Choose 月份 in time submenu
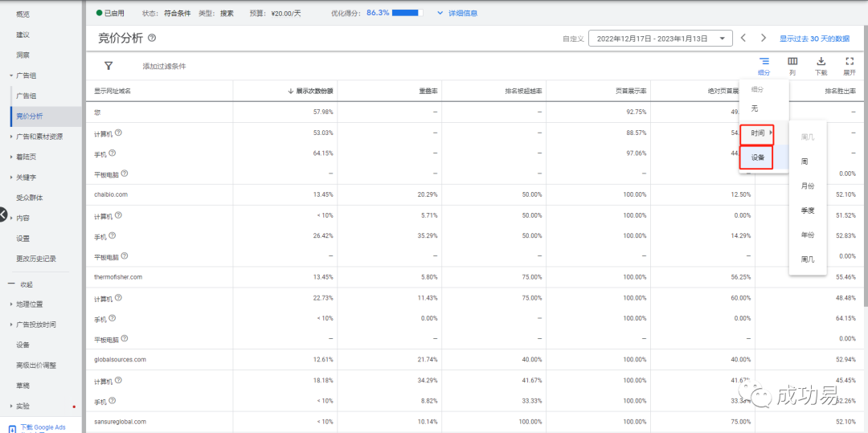Viewport: 868px width, 433px height. 808,186
